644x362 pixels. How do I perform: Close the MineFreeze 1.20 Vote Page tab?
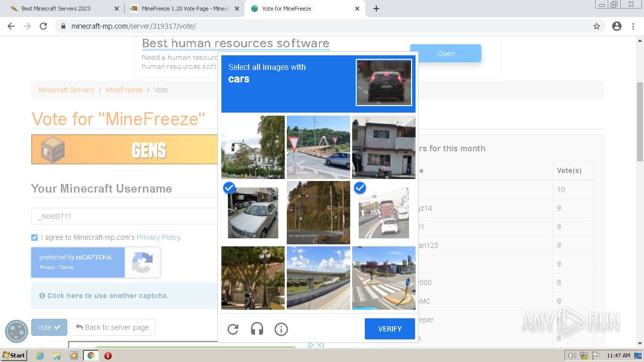(x=237, y=9)
